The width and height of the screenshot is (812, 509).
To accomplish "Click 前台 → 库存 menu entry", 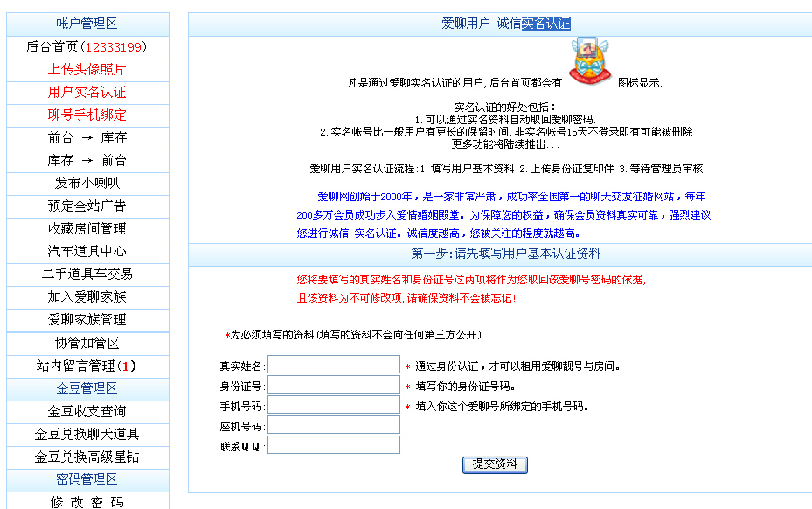I will (x=87, y=138).
